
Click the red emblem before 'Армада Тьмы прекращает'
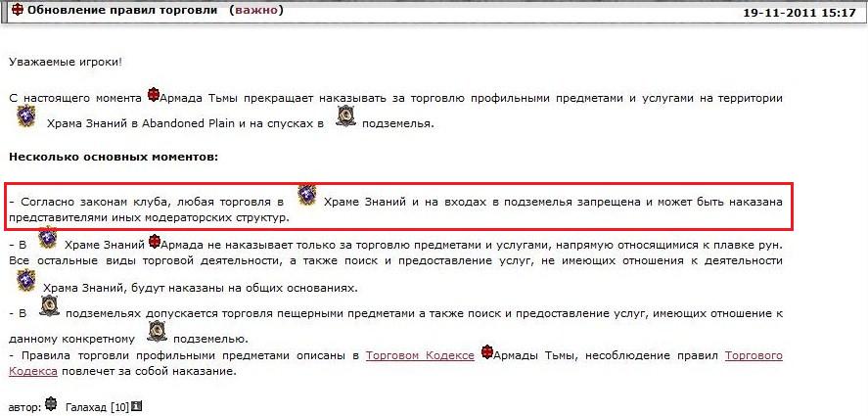coord(154,95)
